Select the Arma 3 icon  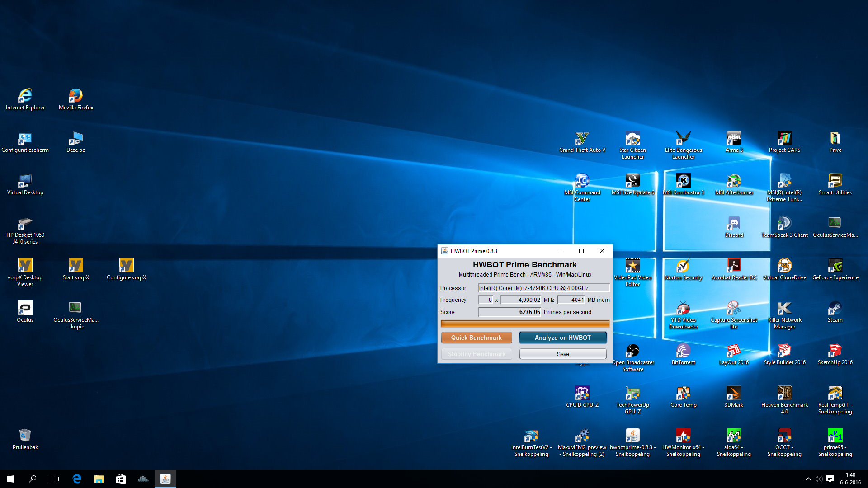[734, 142]
